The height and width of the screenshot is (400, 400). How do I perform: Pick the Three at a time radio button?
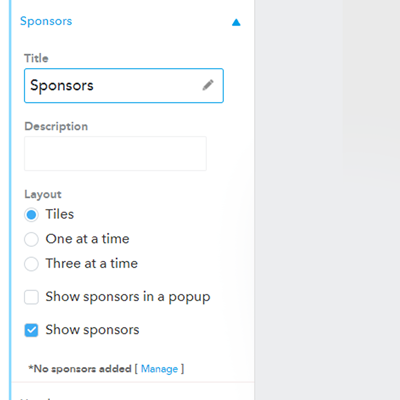(31, 264)
